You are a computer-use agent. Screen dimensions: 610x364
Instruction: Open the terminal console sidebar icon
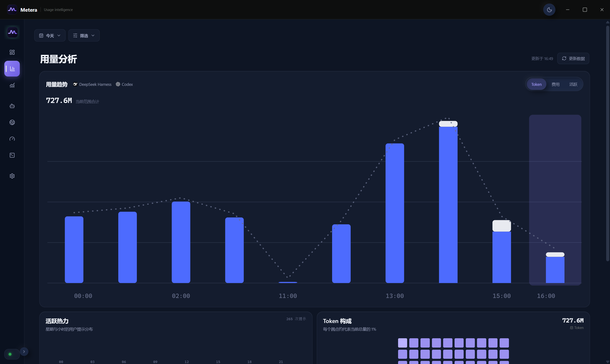[12, 155]
